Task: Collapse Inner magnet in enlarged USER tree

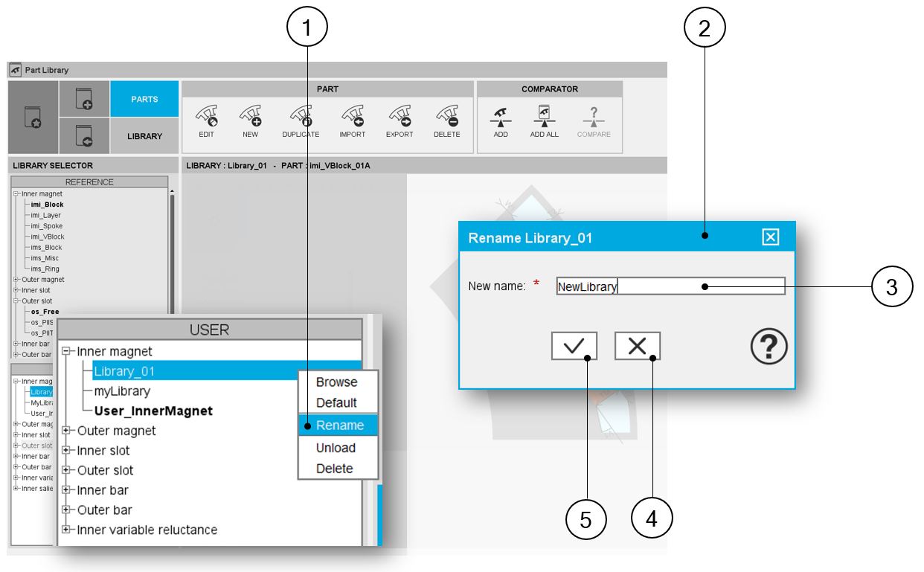Action: click(x=66, y=351)
